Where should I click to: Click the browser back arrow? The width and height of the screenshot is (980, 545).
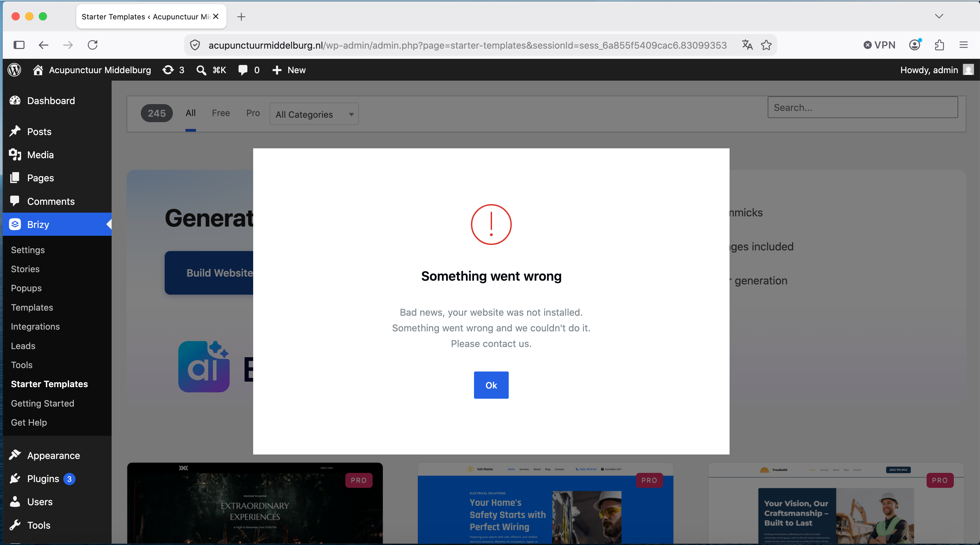click(44, 45)
